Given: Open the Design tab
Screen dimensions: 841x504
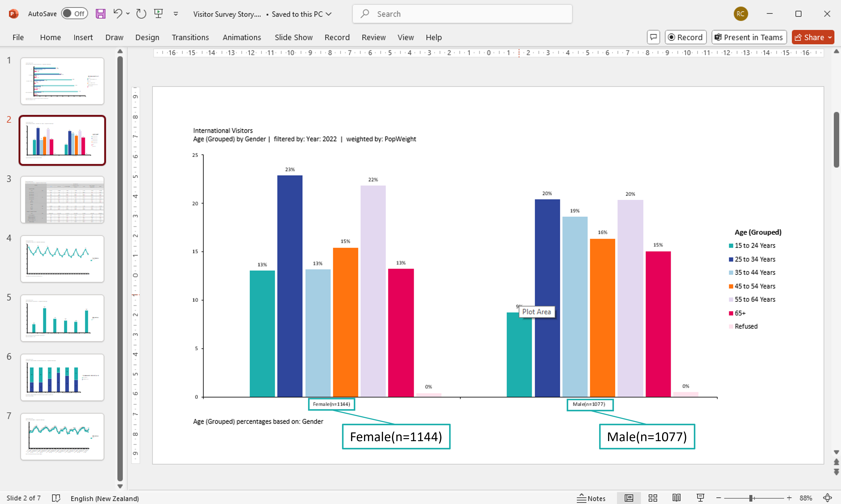Looking at the screenshot, I should (147, 37).
